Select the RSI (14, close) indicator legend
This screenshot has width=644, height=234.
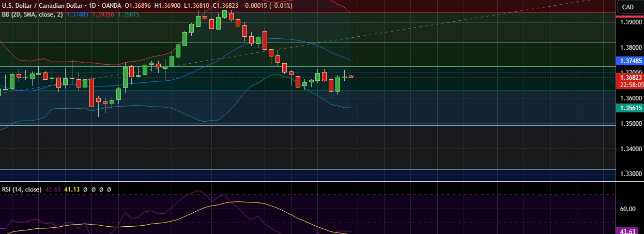tap(22, 189)
